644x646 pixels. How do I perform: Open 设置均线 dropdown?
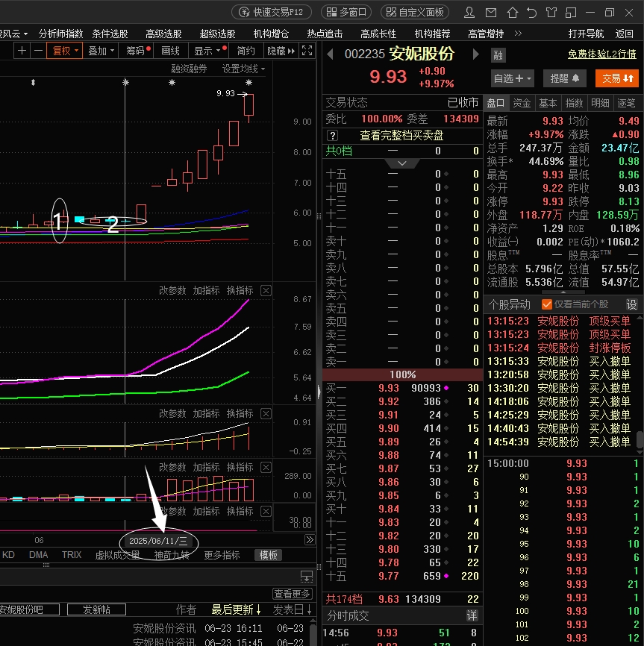pyautogui.click(x=243, y=69)
